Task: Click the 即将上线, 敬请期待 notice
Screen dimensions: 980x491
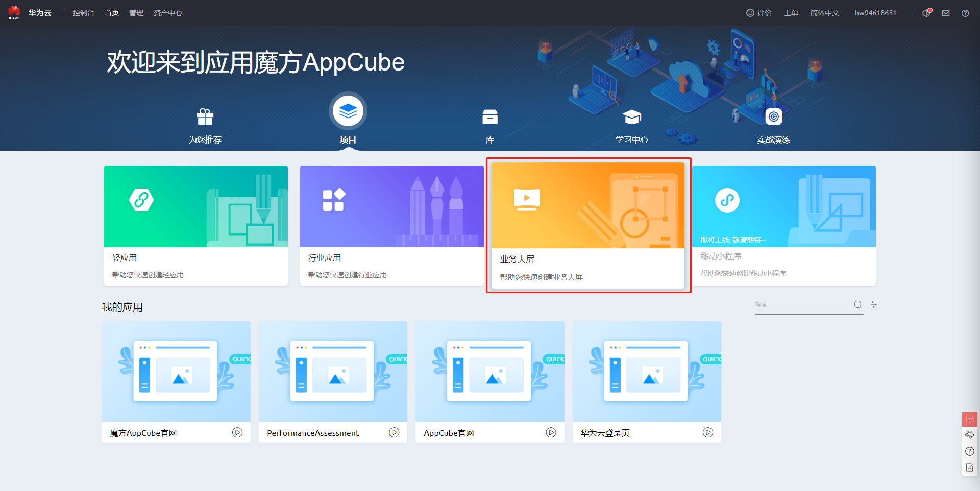Action: click(733, 240)
